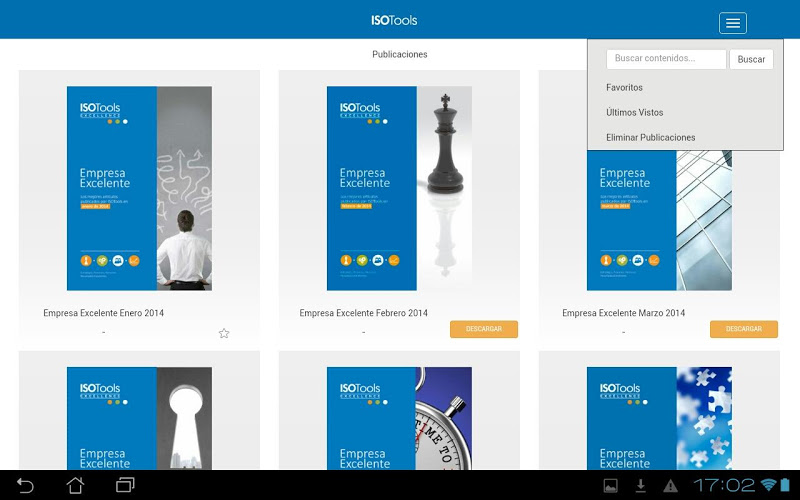Download Empresa Excelente Febrero 2014
This screenshot has width=800, height=500.
pos(484,329)
